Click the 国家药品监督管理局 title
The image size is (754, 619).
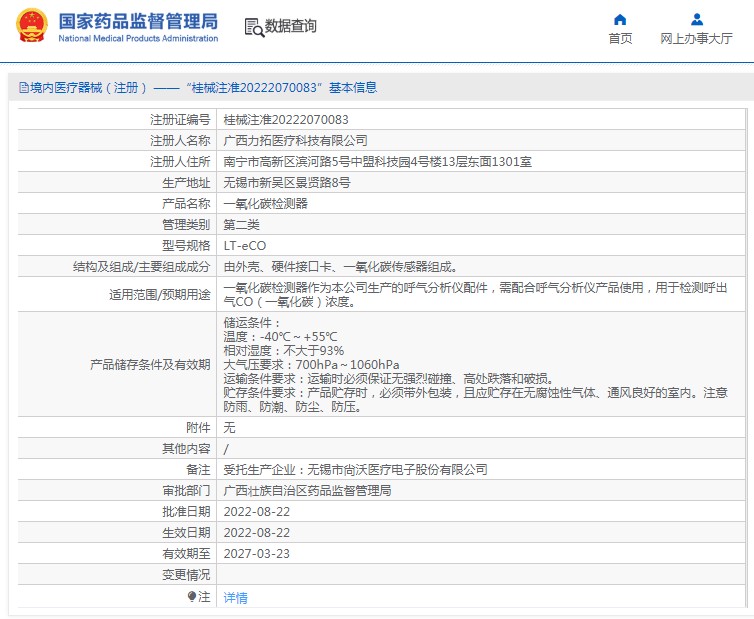[x=138, y=21]
